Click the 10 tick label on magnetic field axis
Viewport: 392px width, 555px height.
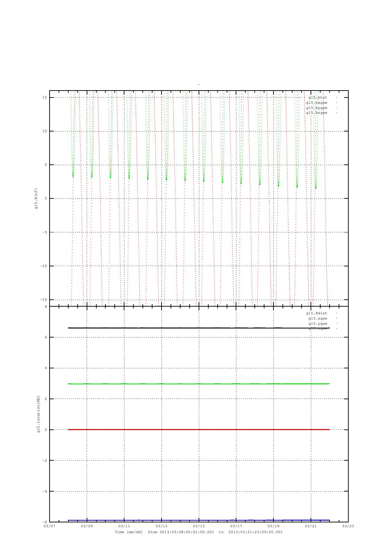coord(45,131)
